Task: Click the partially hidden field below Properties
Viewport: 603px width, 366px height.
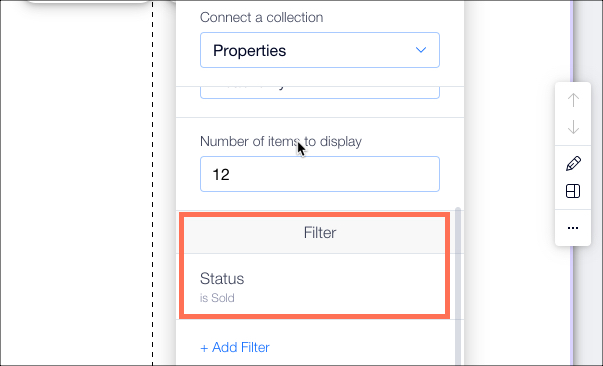Action: (320, 92)
